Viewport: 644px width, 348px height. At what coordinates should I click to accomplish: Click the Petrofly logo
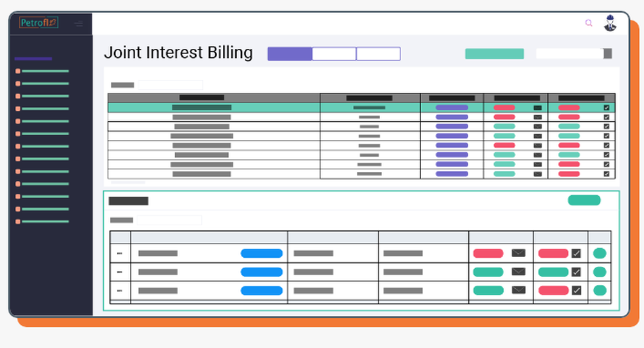pyautogui.click(x=39, y=23)
